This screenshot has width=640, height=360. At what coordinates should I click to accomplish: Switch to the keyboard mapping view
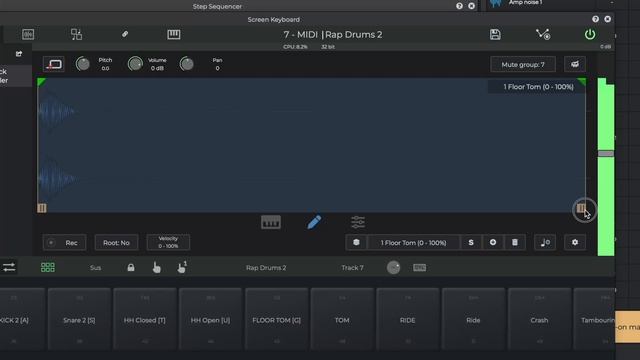click(x=271, y=222)
